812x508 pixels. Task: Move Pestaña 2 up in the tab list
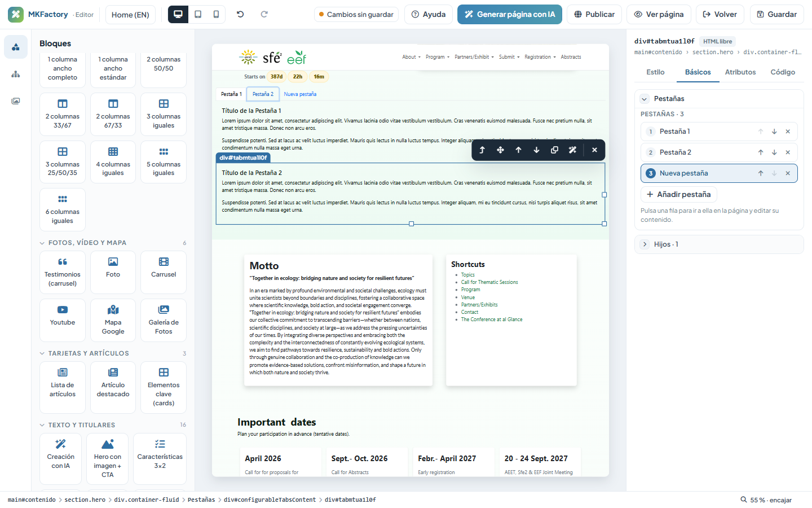[x=761, y=152]
